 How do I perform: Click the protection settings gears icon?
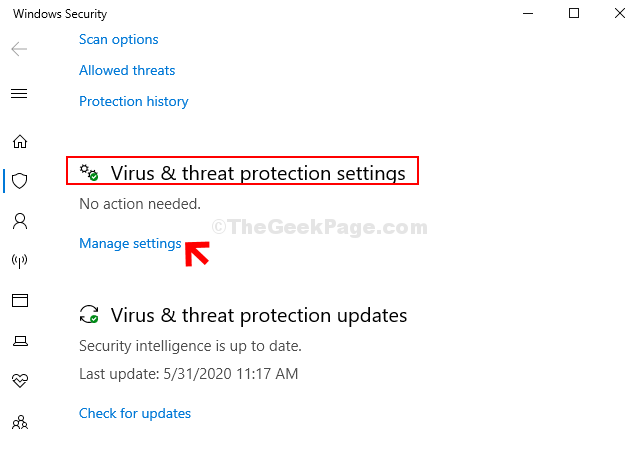89,173
